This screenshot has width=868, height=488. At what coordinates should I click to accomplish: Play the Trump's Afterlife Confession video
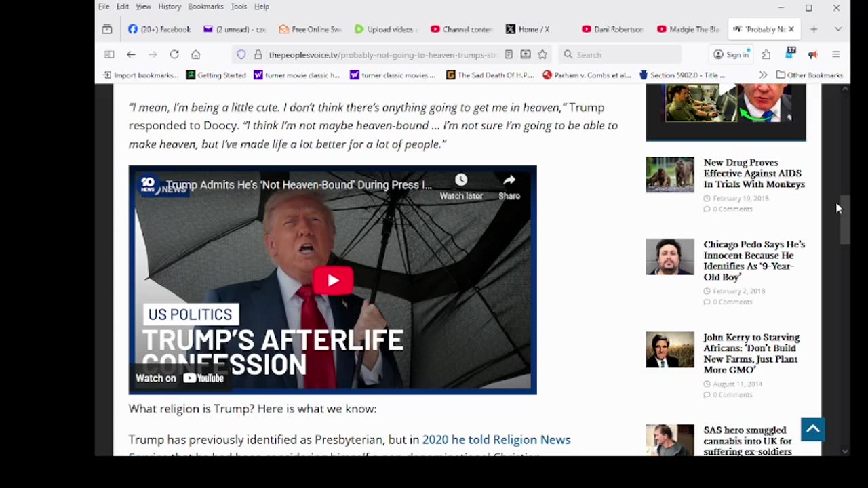(332, 281)
